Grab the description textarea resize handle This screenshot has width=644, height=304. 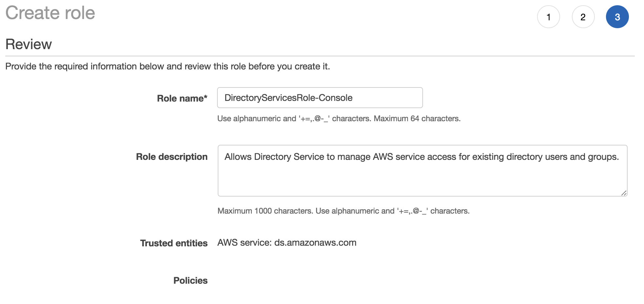(624, 193)
